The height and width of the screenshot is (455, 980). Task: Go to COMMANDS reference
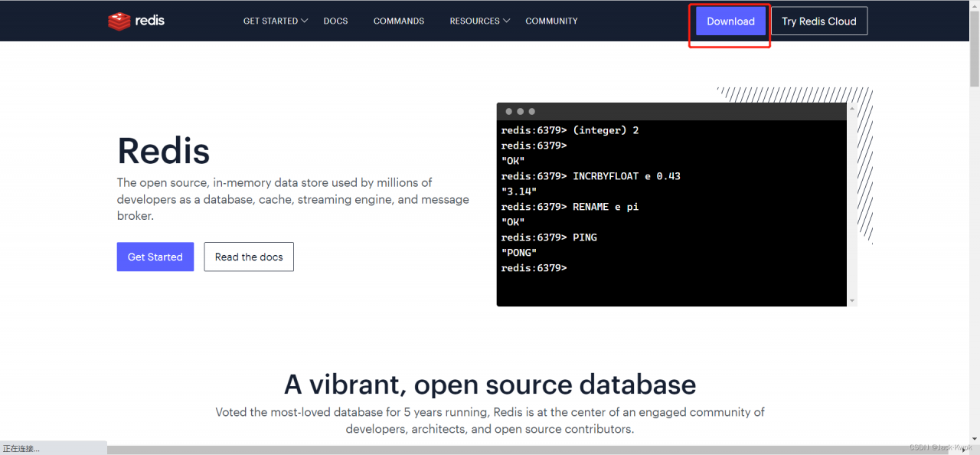point(399,21)
